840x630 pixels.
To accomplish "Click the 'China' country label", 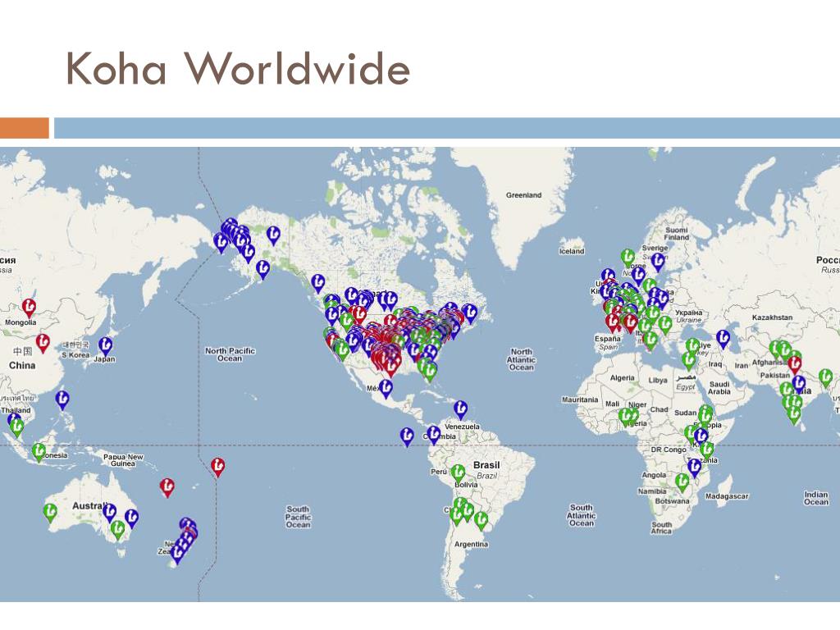I will [x=22, y=365].
